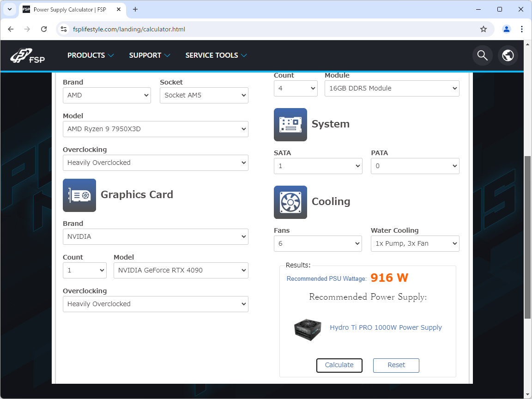Open the Socket AM5 dropdown
This screenshot has width=532, height=399.
(204, 95)
